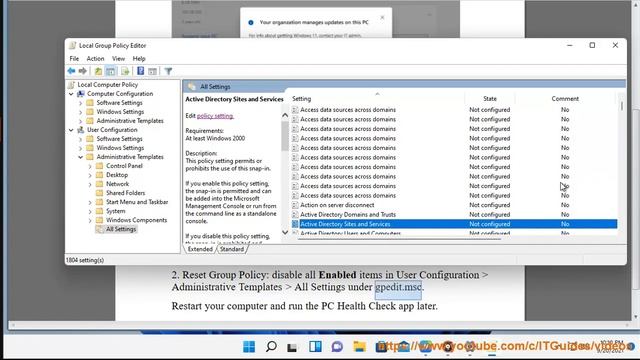Open Task View on the taskbar
The height and width of the screenshot is (360, 640).
point(292,347)
